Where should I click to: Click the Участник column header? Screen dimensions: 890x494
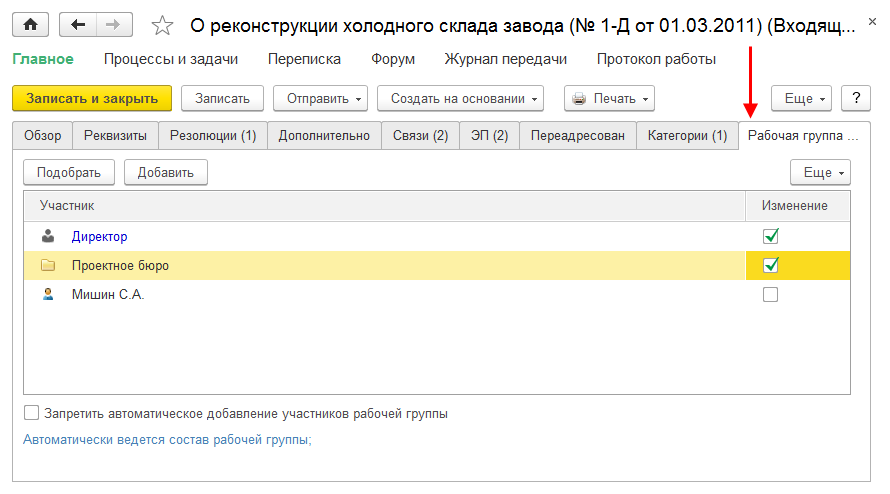(67, 206)
